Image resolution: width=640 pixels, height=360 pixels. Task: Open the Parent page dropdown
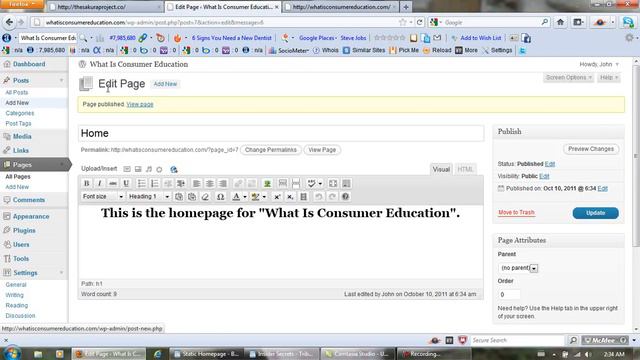(518, 268)
